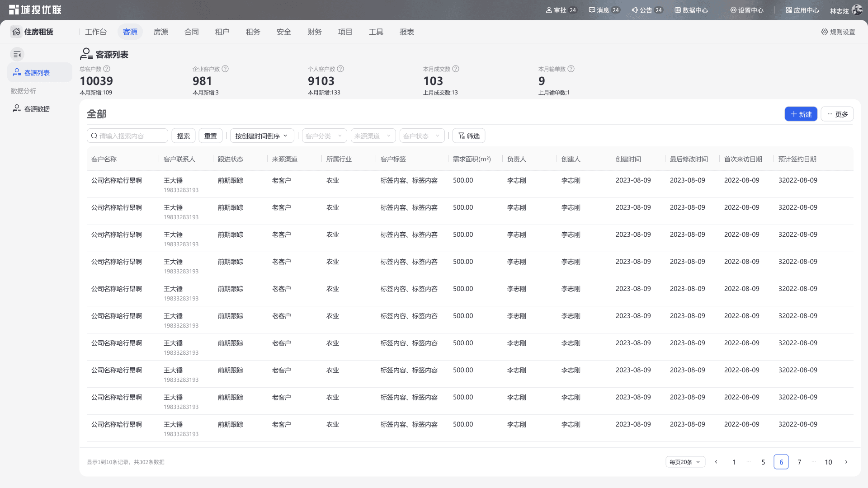Switch to the 房源 tab

[161, 32]
